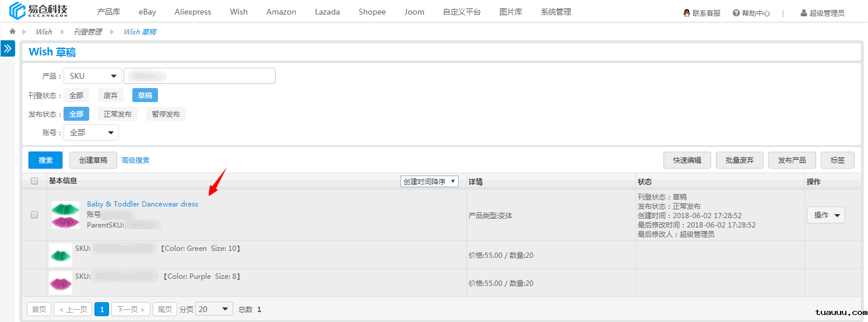Click the 易仓科技 logo
The width and height of the screenshot is (868, 322).
coord(38,11)
